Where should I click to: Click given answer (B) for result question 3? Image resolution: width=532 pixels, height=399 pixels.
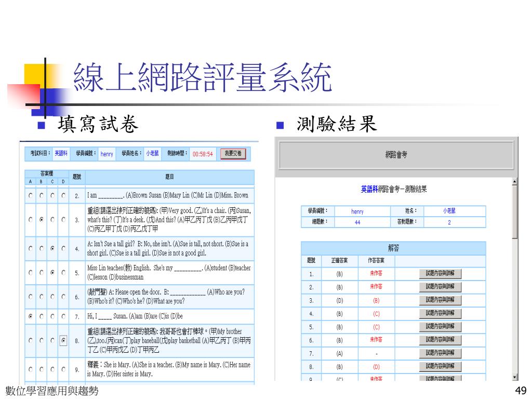tap(376, 301)
